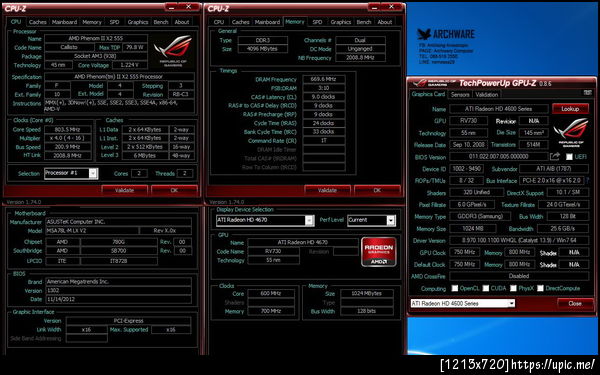Viewport: 600px width, 375px height.
Task: Minimize the CPU-Z memory window
Action: coord(374,7)
